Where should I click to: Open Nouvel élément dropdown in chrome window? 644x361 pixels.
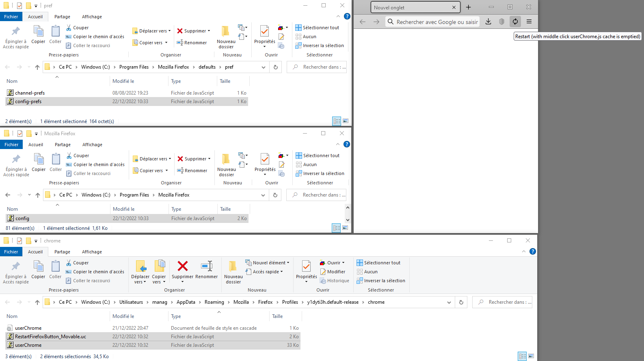click(x=268, y=263)
